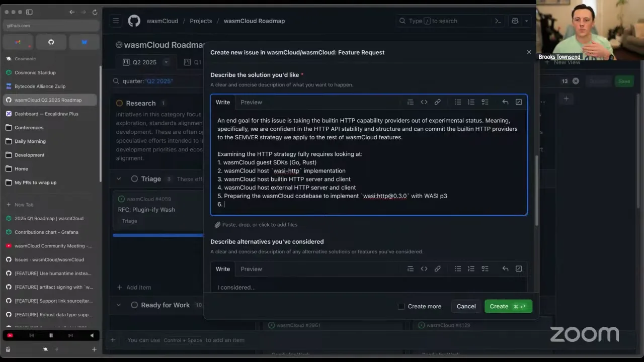
Task: Open saved replies in solution editor
Action: click(505, 102)
